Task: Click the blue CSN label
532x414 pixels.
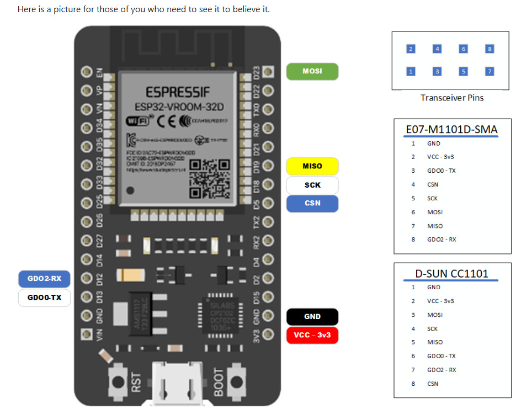Action: tap(312, 203)
